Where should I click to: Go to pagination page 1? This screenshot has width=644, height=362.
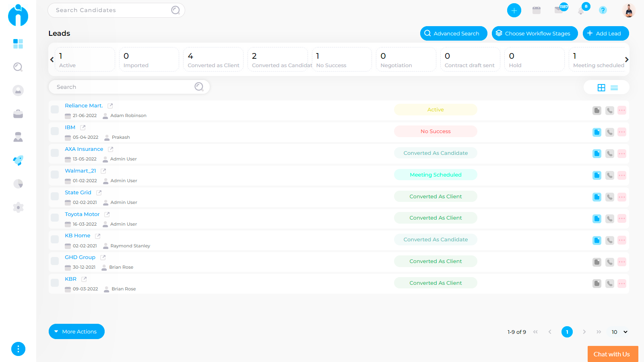[x=567, y=332]
